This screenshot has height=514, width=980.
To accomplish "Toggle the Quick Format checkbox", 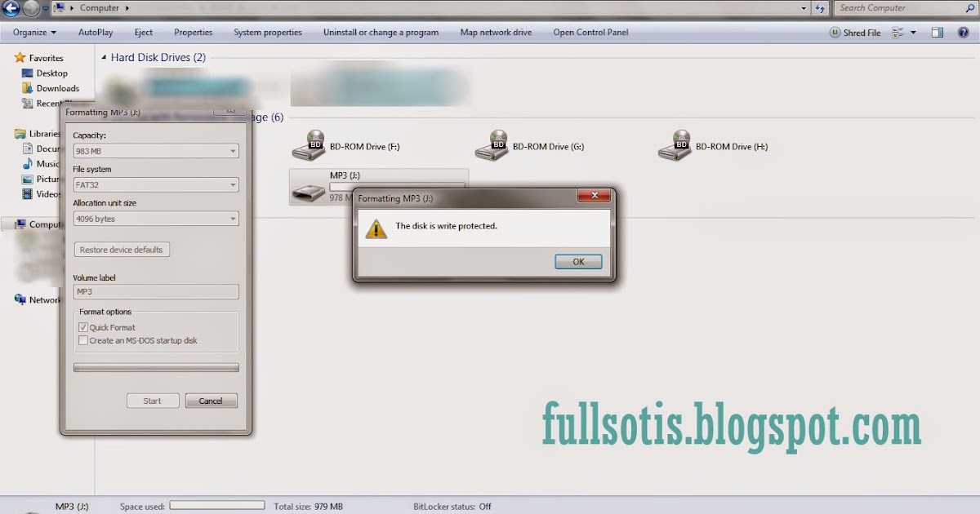I will tap(82, 327).
